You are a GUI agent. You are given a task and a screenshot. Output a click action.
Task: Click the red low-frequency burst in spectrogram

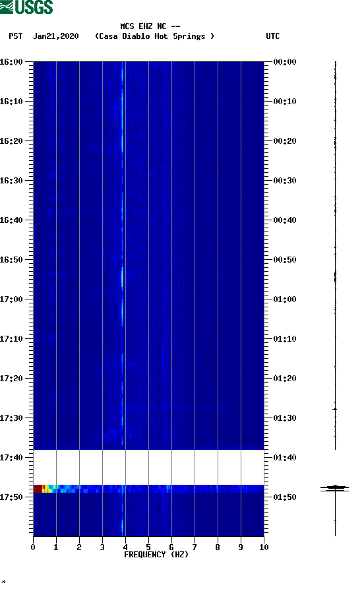[38, 489]
